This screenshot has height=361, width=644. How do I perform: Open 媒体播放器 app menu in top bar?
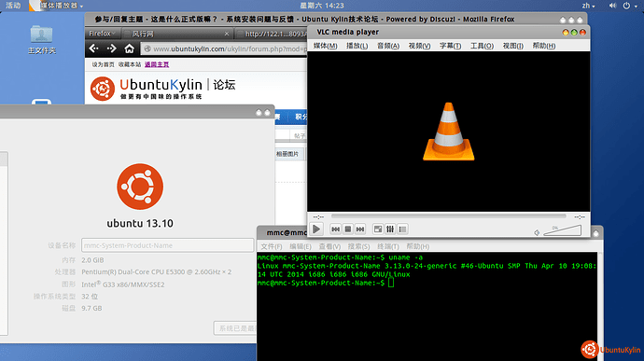click(56, 6)
